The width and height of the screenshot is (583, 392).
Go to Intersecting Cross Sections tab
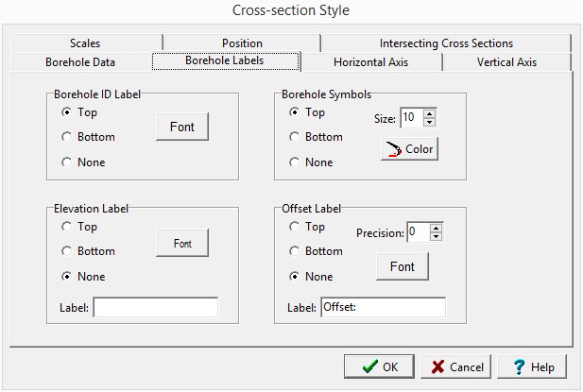[446, 43]
